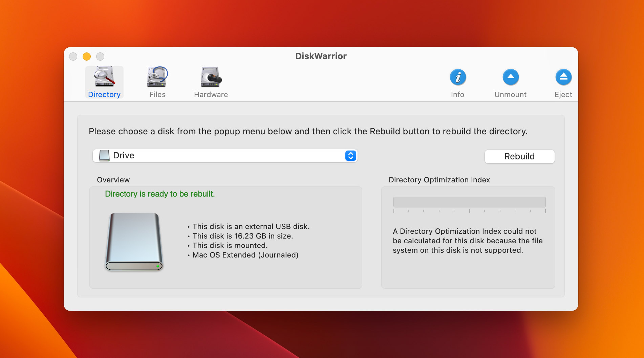The width and height of the screenshot is (644, 358).
Task: Click the optimization index not supported message
Action: click(x=468, y=241)
